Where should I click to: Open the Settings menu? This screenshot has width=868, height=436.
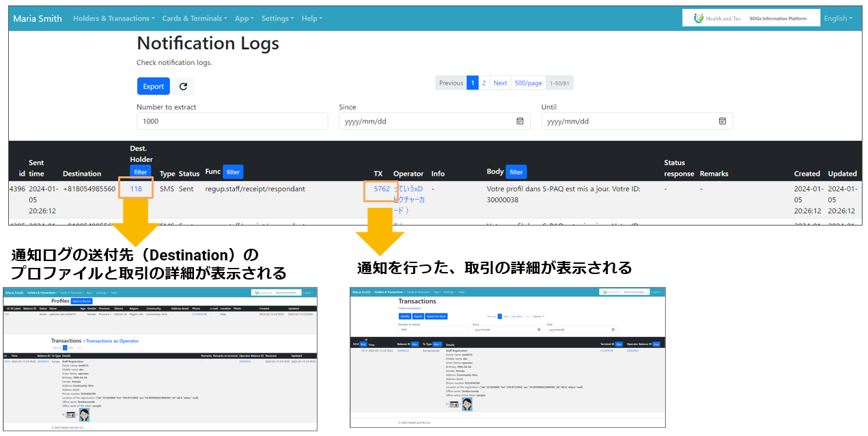[x=277, y=18]
